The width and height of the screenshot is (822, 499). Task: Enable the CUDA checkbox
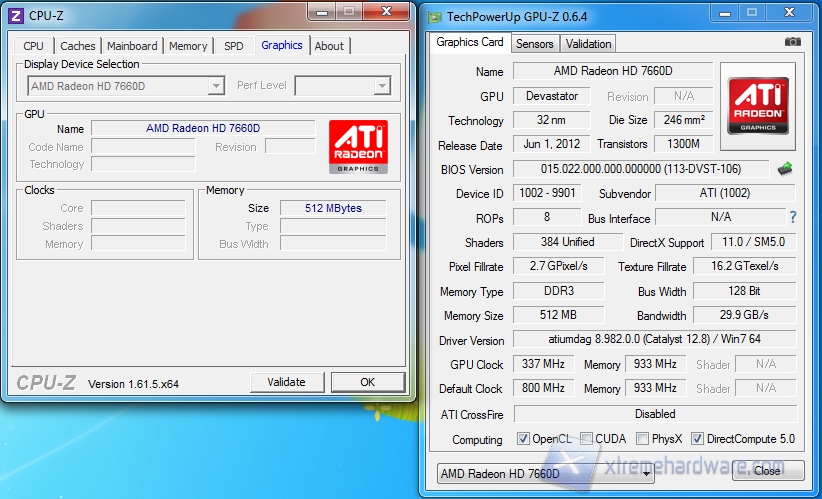pyautogui.click(x=587, y=439)
